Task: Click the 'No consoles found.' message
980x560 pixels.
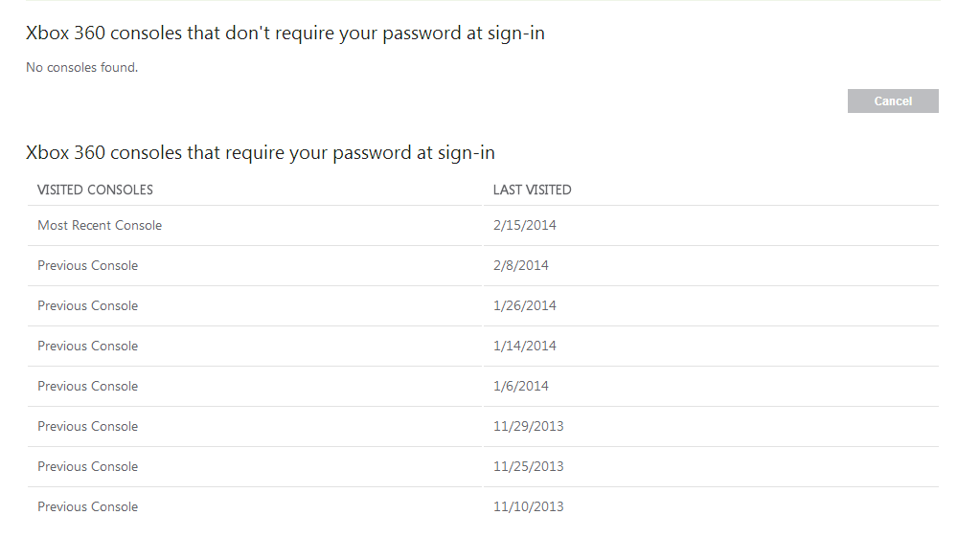Action: tap(81, 68)
